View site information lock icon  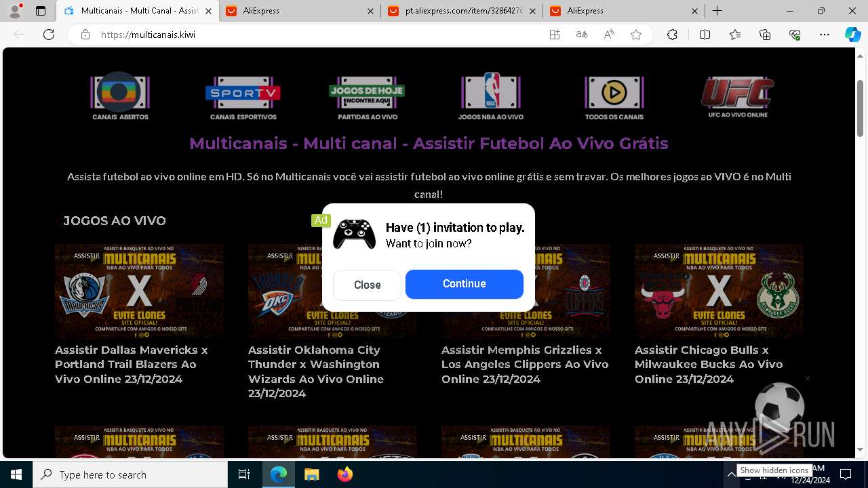click(x=85, y=35)
